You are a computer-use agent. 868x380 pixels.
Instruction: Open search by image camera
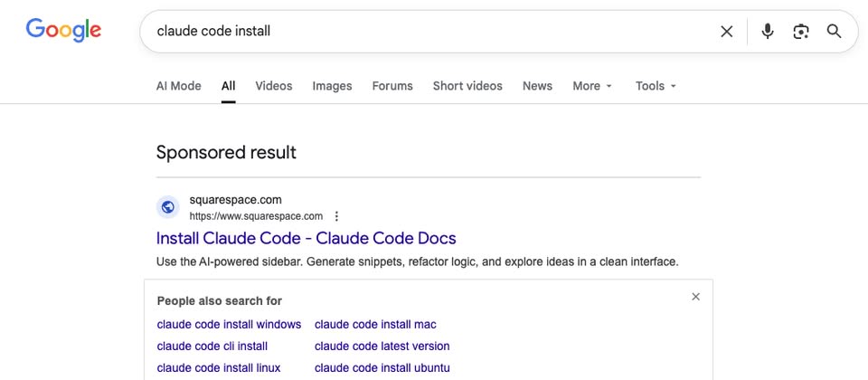pos(801,32)
